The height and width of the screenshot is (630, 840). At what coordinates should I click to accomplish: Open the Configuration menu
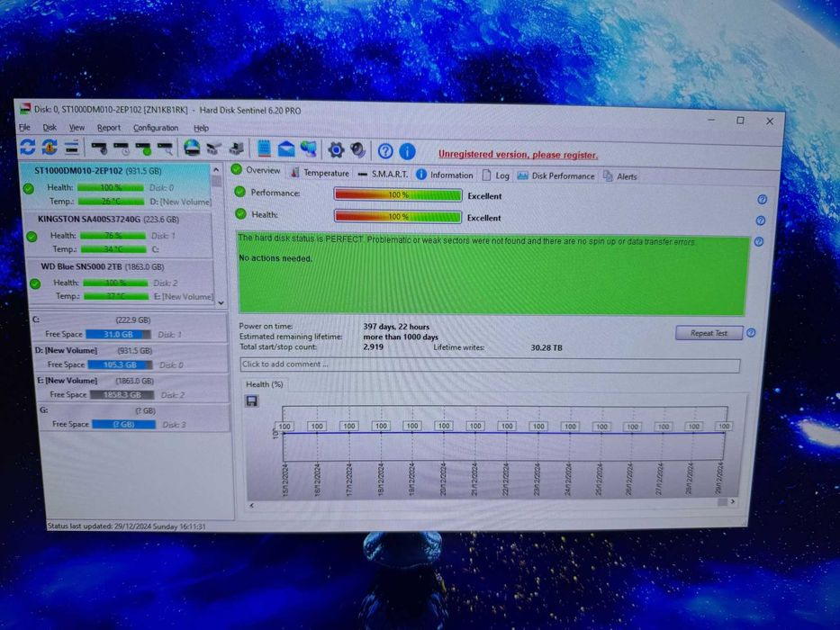point(156,128)
